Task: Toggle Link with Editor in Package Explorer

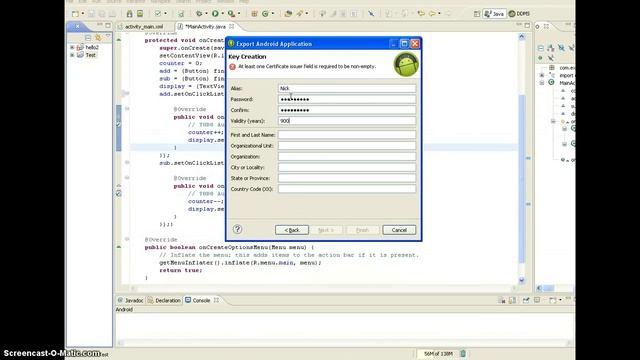Action: pos(98,38)
